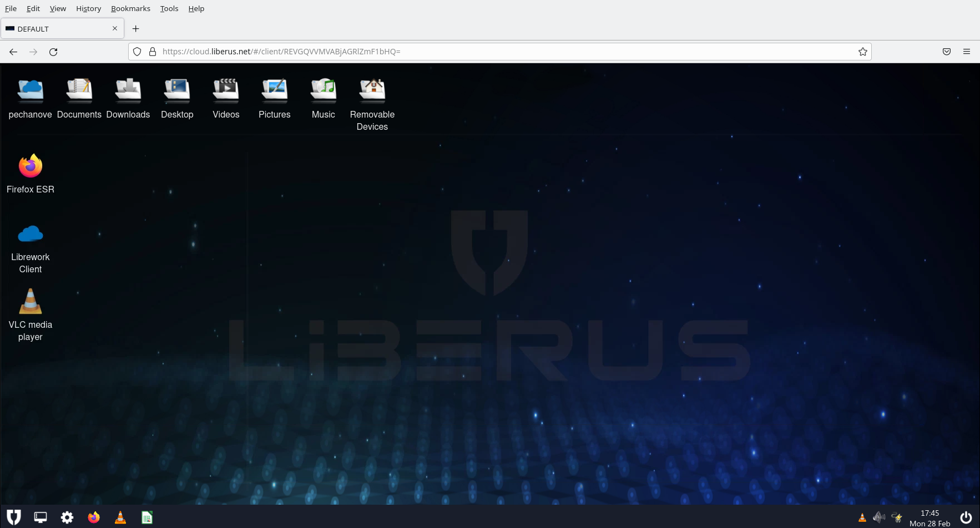Bookmark this page with star
The height and width of the screenshot is (528, 980).
(x=863, y=52)
